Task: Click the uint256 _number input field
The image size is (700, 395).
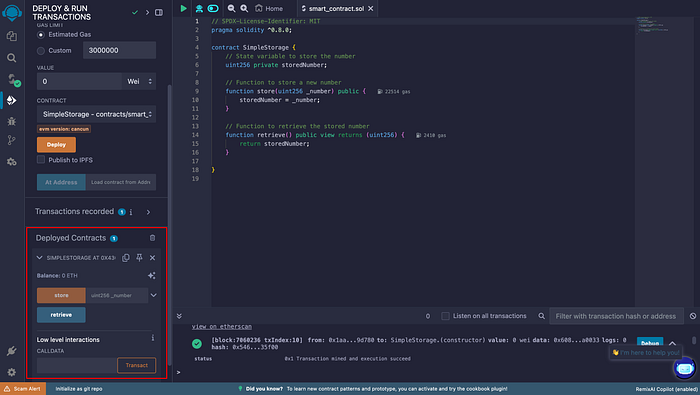Action: coord(117,295)
